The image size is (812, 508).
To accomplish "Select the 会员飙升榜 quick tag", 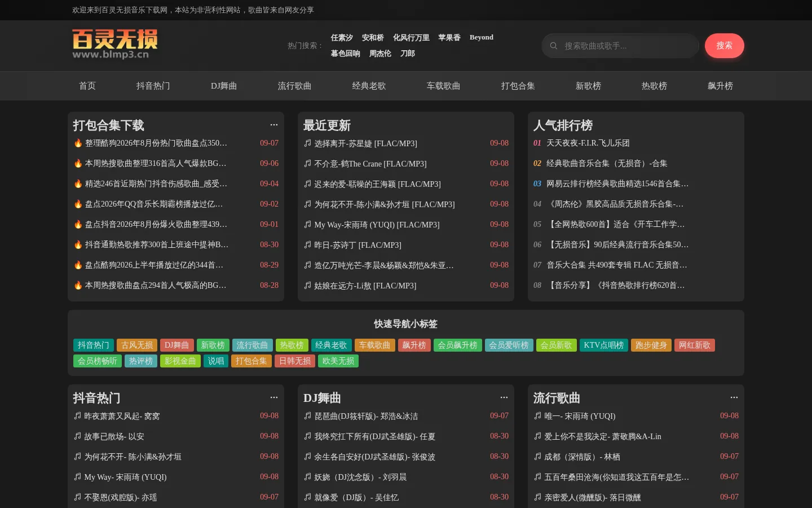I will click(x=458, y=345).
